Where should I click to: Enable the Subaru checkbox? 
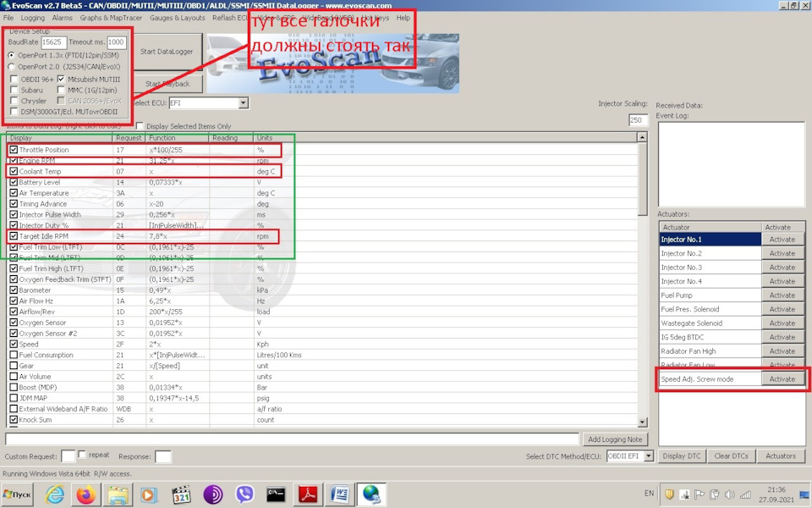click(14, 91)
